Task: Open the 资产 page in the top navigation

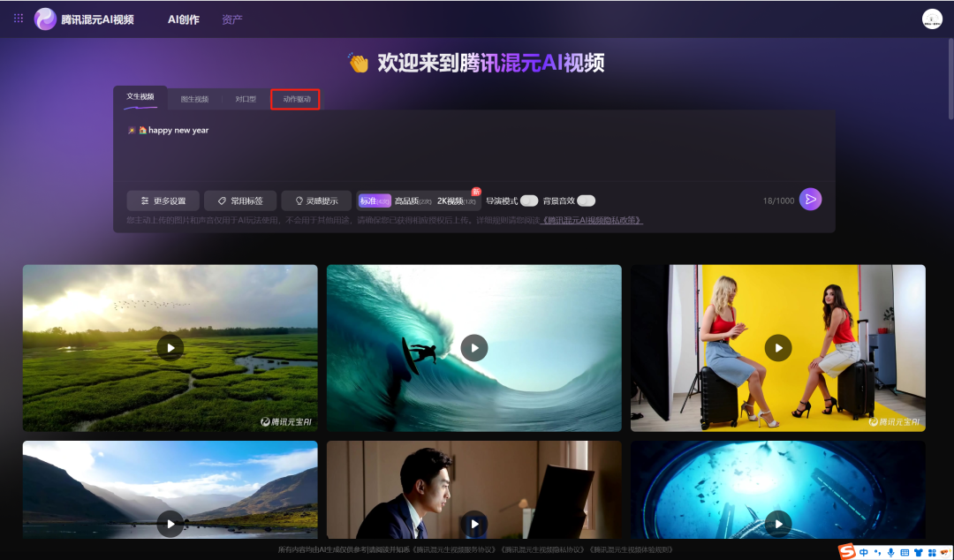Action: click(x=232, y=19)
